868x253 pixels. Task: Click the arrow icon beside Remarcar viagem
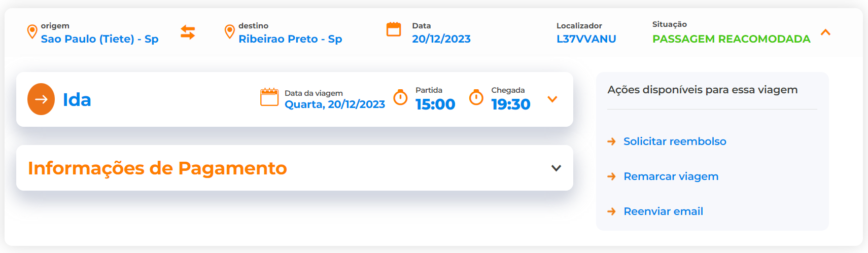(x=612, y=176)
